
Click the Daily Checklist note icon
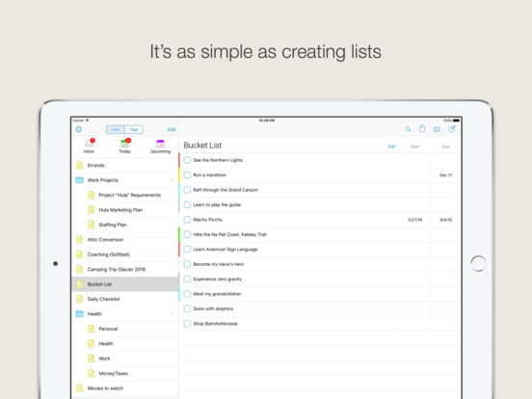[x=79, y=299]
